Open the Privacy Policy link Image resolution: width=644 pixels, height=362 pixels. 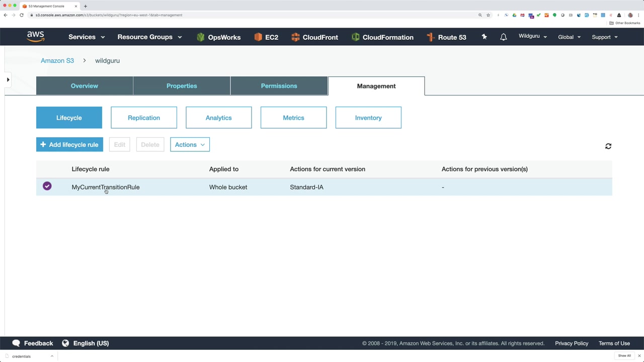click(572, 343)
